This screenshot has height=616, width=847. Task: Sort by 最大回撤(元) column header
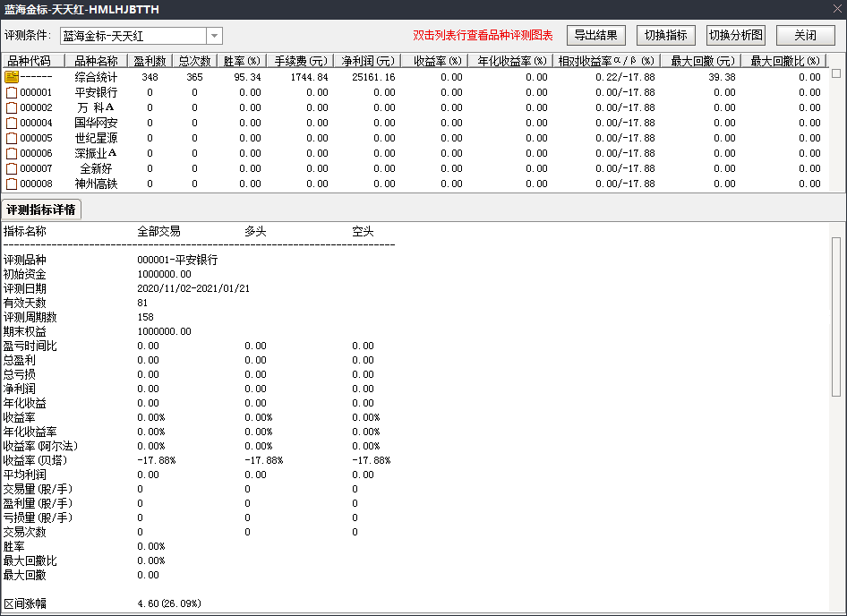click(702, 61)
